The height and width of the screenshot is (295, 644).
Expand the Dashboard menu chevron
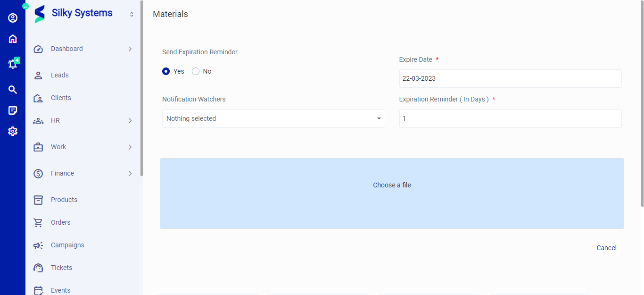point(130,49)
